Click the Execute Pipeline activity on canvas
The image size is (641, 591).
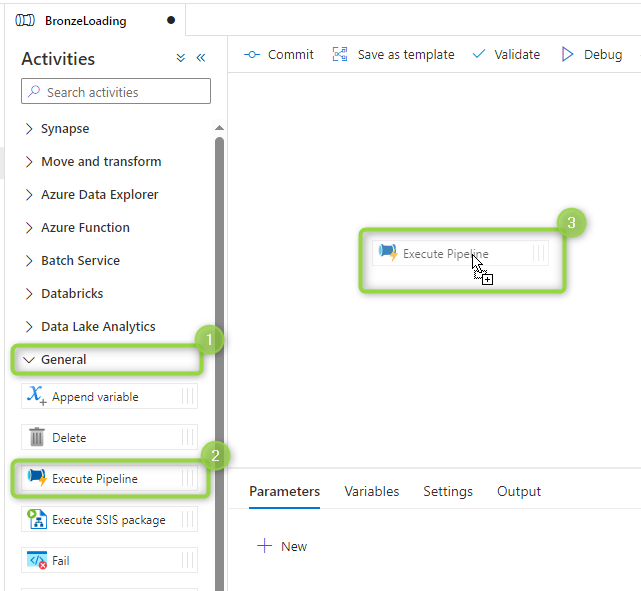pos(460,253)
